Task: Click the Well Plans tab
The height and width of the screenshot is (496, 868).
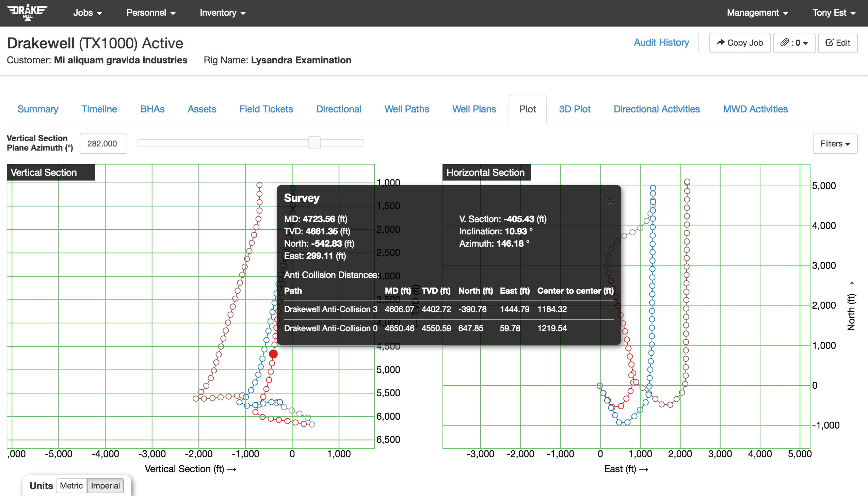Action: point(474,109)
